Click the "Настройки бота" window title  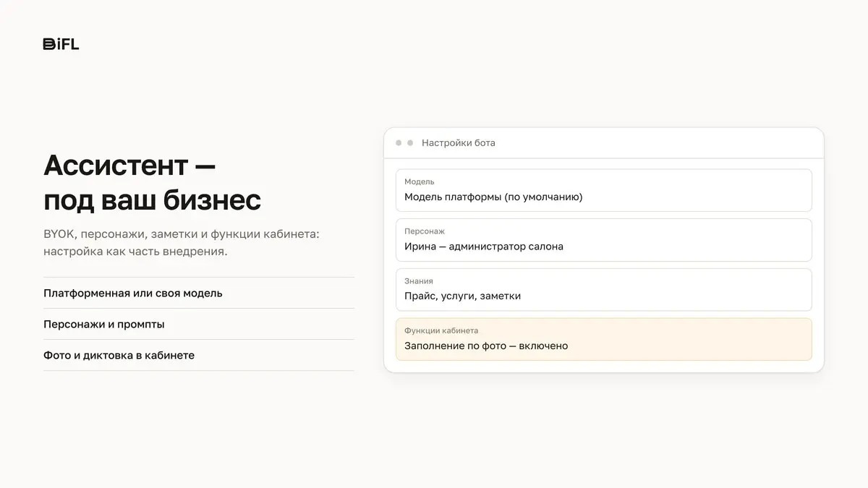[459, 143]
